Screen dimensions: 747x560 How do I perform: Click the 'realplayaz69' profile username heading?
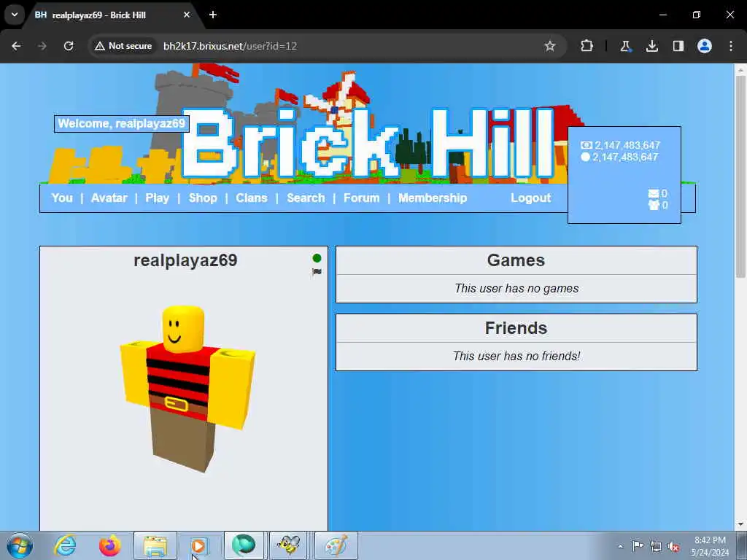pyautogui.click(x=185, y=260)
